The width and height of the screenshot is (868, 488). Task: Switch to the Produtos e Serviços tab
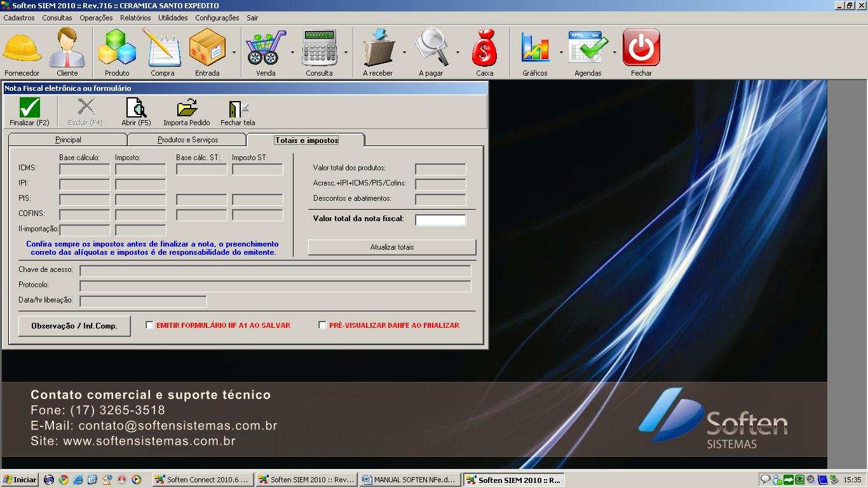[187, 140]
